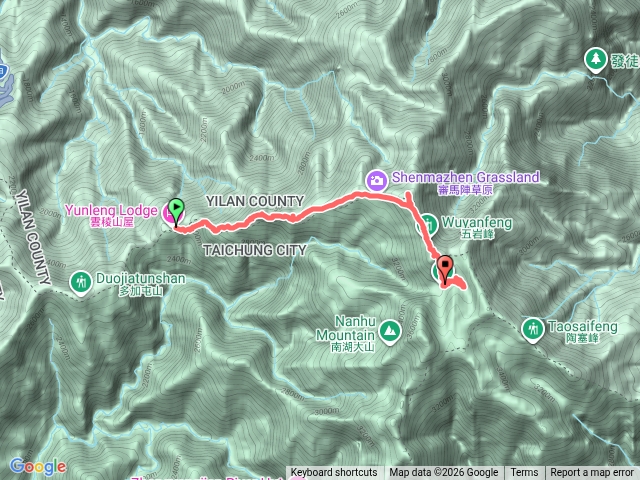Open Keyboard shortcuts

(334, 473)
